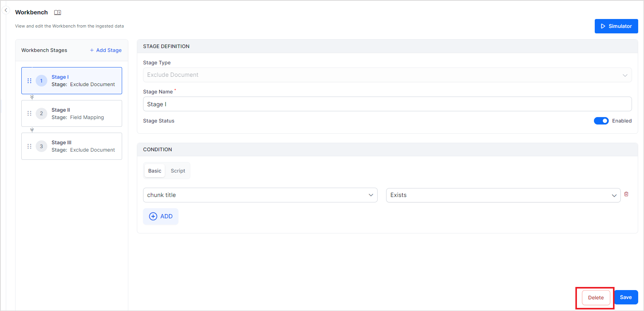
Task: Delete the chunk title condition row
Action: 626,194
